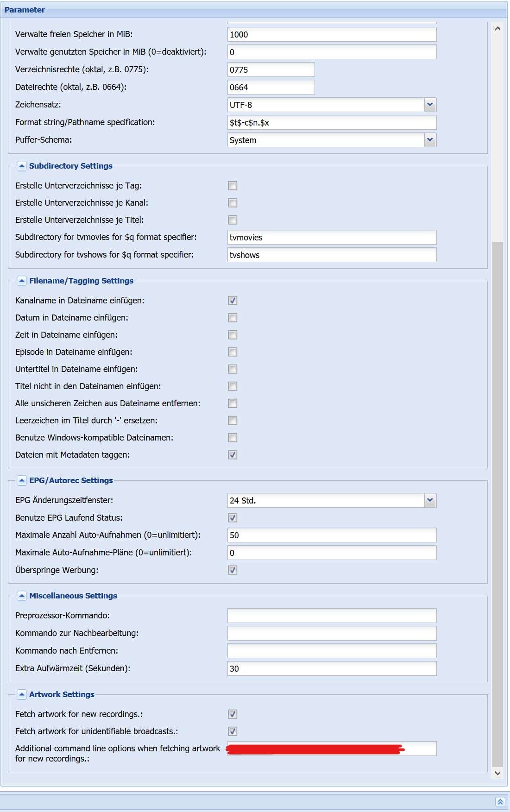510x812 pixels.
Task: Click the Preprozessor-Kommando input field
Action: click(x=332, y=616)
